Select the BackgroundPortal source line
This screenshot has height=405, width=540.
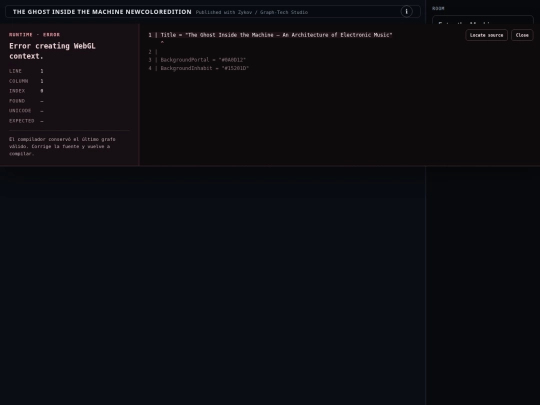[197, 60]
